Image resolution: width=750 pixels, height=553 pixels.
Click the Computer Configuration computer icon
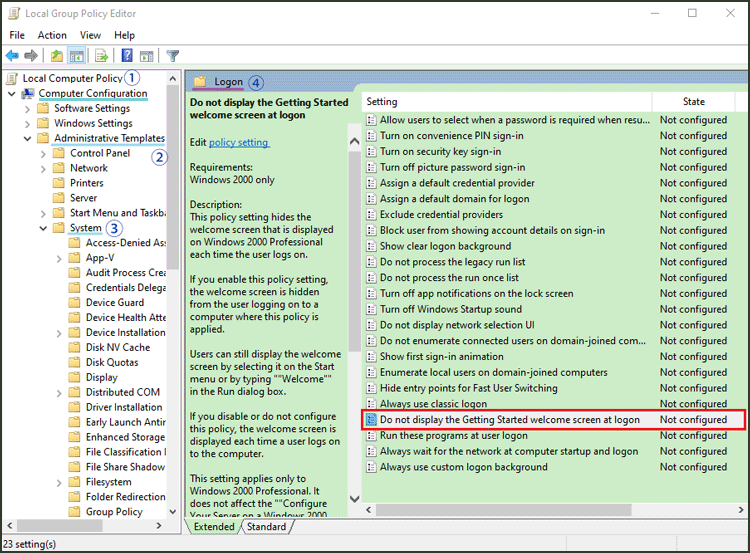pos(28,94)
